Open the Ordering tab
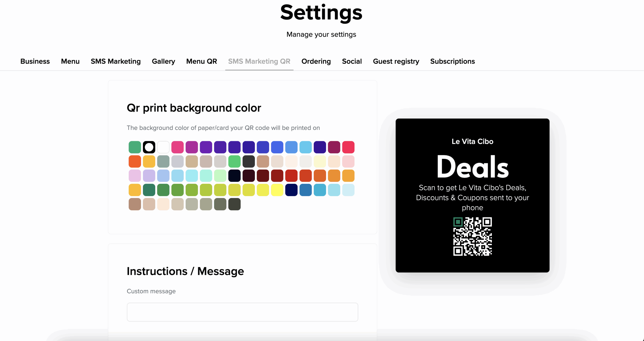 (316, 61)
